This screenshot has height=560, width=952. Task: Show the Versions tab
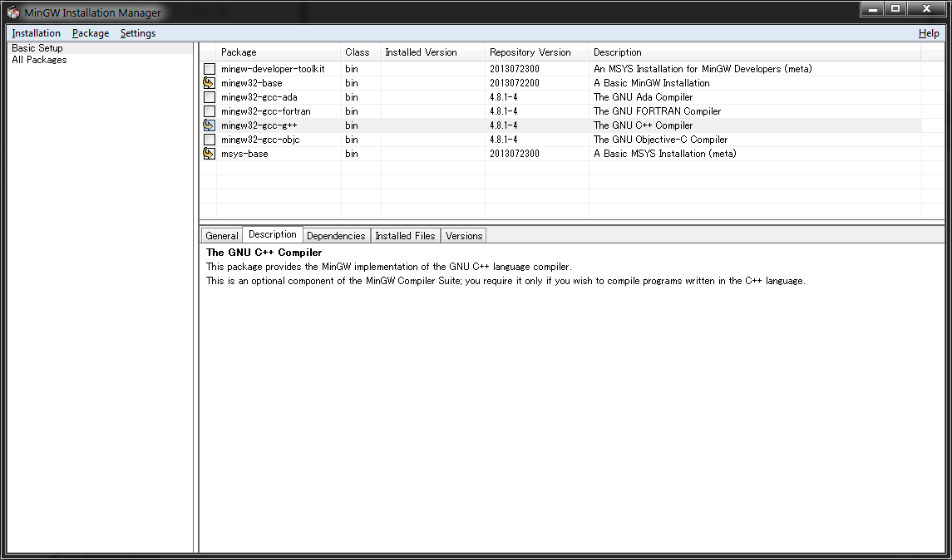click(x=464, y=236)
